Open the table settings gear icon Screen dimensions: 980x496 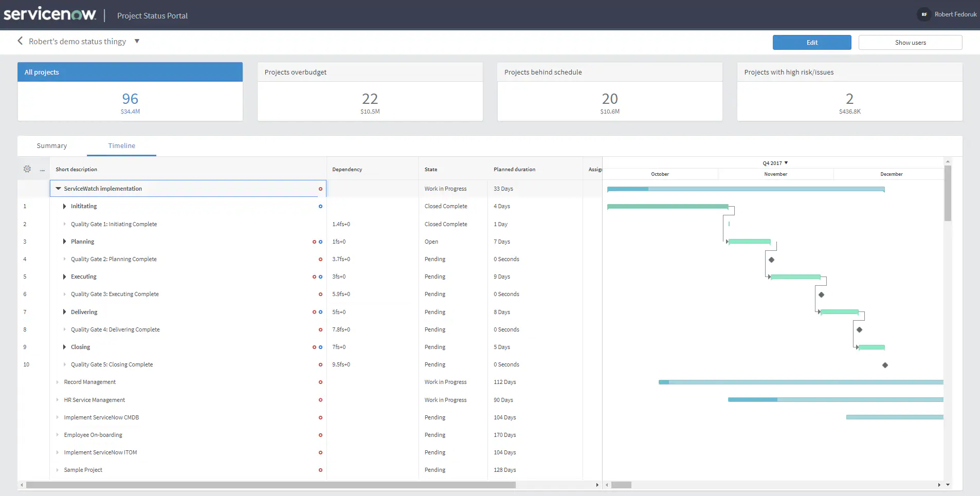point(27,169)
